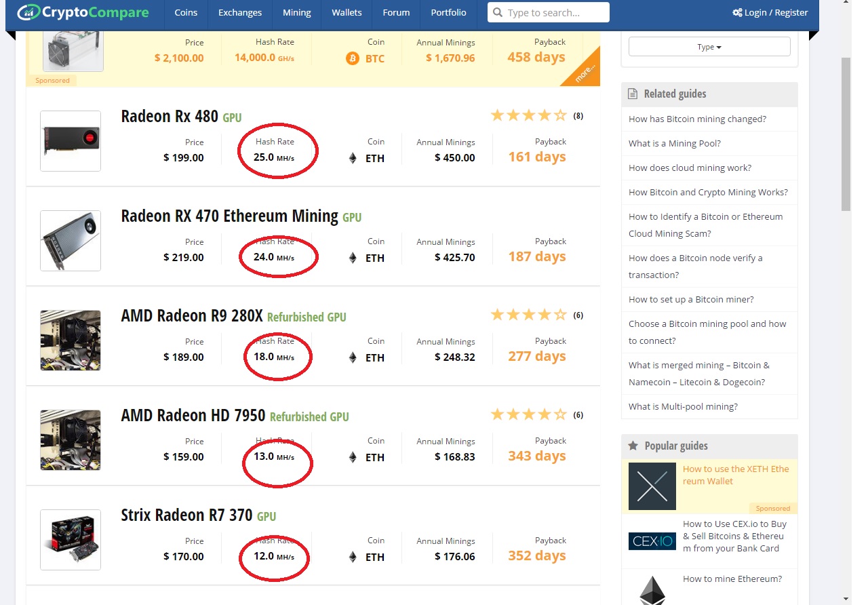Click the Radeon Rx 480 product thumbnail

tap(71, 141)
